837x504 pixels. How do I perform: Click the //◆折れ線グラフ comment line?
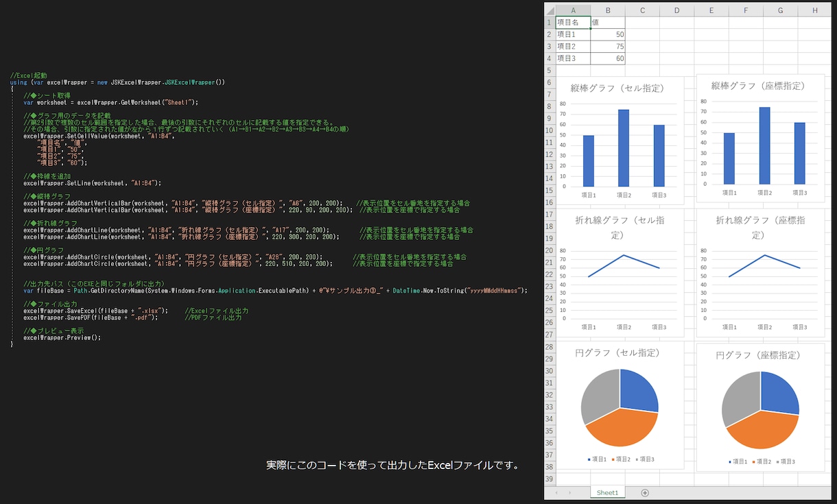tap(51, 223)
